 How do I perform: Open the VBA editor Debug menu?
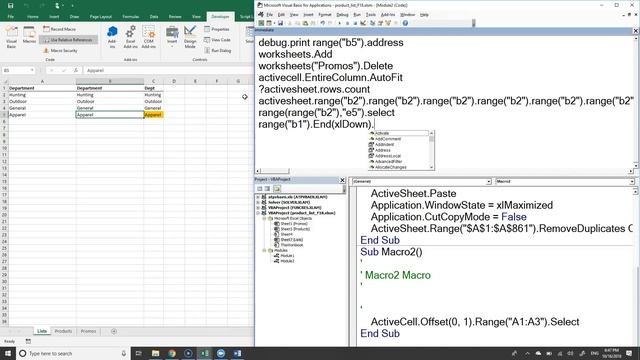click(x=342, y=15)
